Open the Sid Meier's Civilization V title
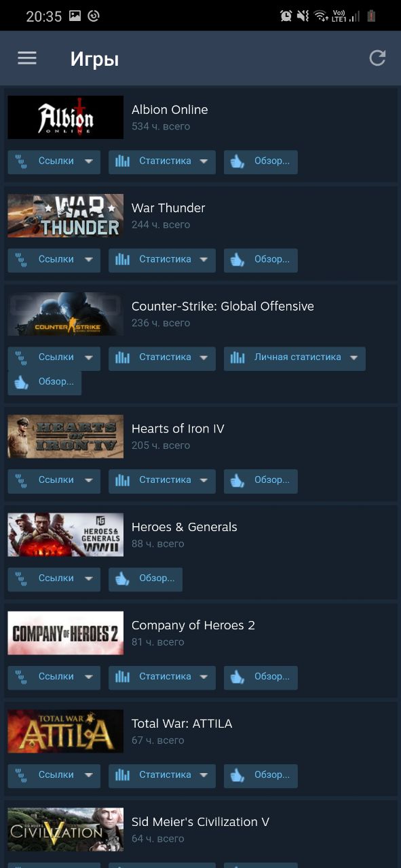401x868 pixels. point(200,822)
